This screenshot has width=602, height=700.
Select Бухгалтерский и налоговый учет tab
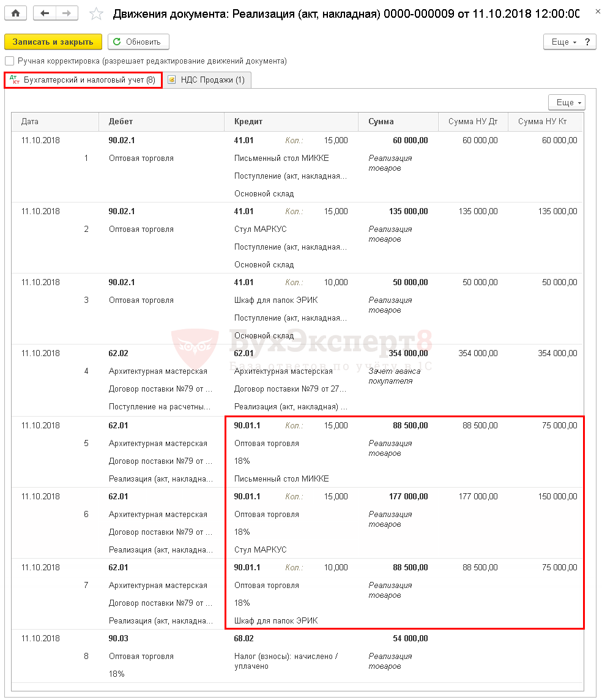tap(83, 80)
